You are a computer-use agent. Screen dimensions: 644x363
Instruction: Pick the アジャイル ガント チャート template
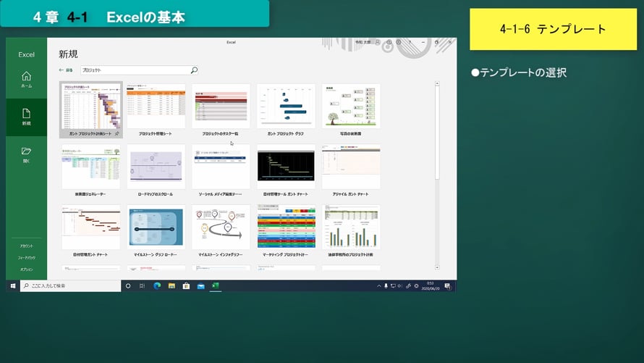351,170
